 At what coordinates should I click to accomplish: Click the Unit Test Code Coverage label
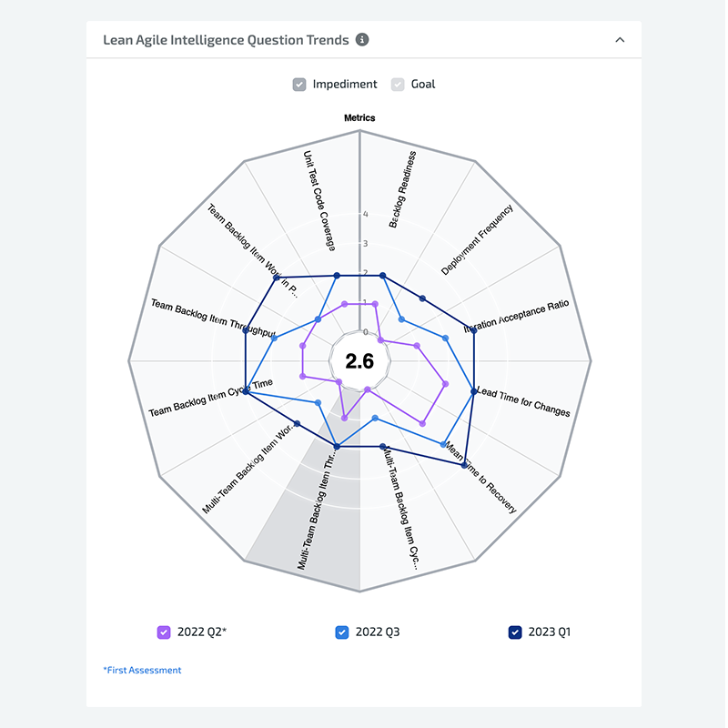(318, 201)
